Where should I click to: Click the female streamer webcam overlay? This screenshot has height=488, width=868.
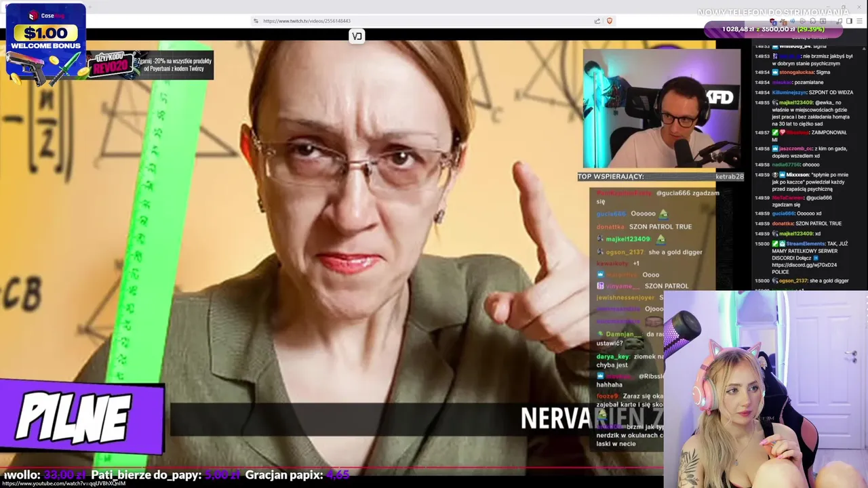[766, 389]
